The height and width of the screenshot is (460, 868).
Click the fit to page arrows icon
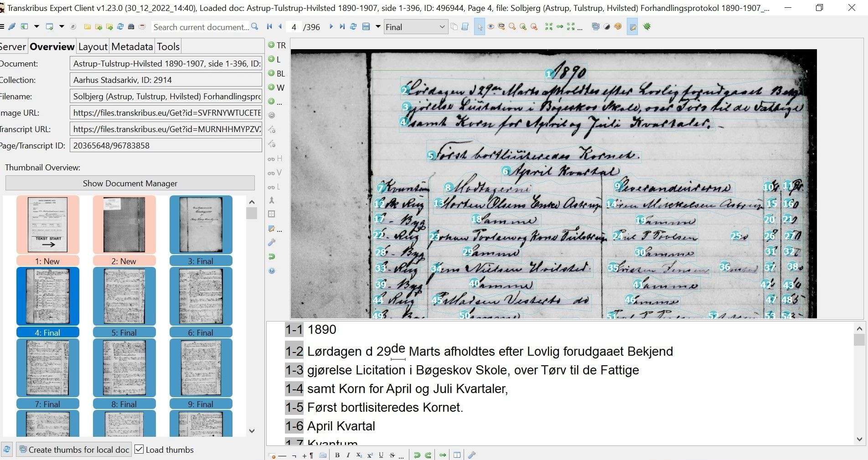[x=549, y=27]
